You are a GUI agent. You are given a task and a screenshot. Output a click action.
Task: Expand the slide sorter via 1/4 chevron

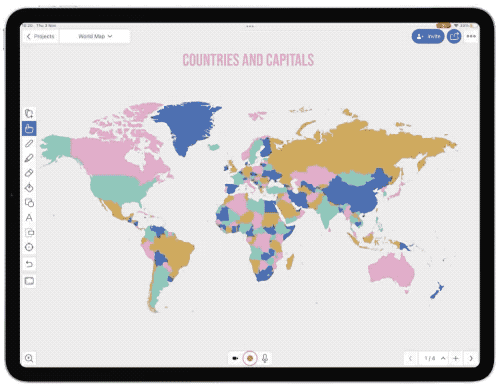[x=443, y=358]
